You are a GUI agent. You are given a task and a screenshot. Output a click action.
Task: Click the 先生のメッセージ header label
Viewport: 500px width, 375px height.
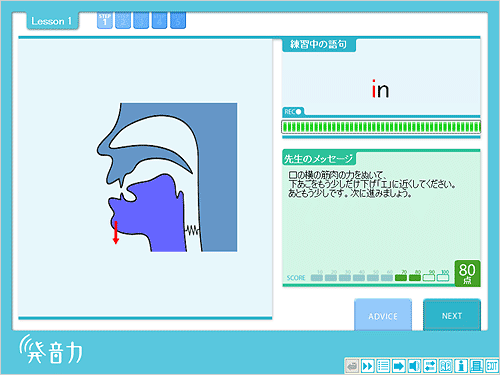coord(319,159)
